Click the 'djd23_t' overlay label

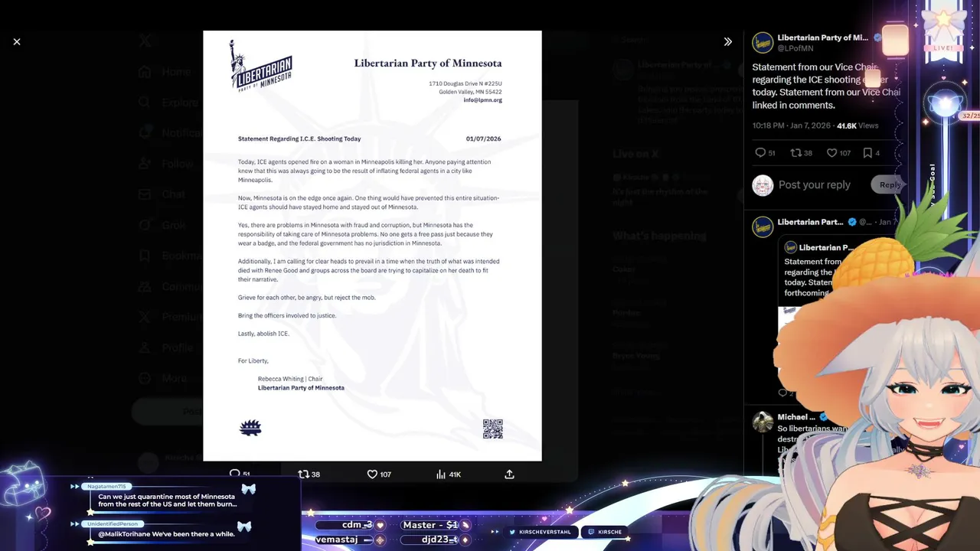pyautogui.click(x=439, y=540)
